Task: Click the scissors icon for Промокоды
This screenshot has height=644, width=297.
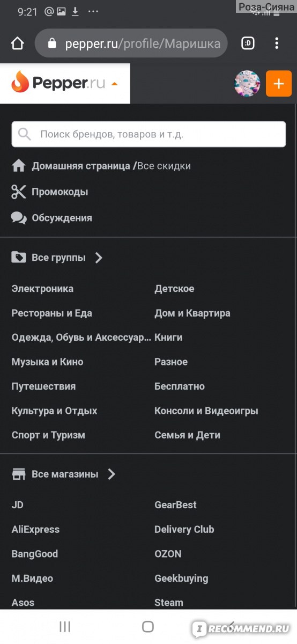Action: click(19, 192)
